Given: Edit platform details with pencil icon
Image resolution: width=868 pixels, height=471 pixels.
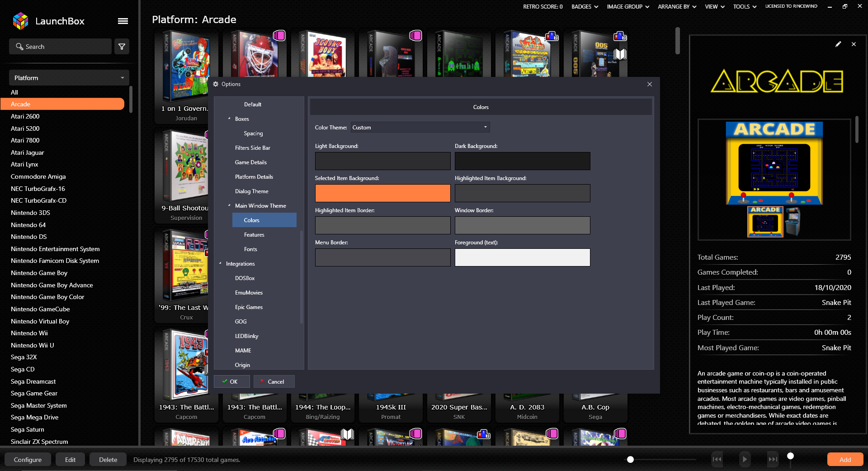Looking at the screenshot, I should [838, 44].
